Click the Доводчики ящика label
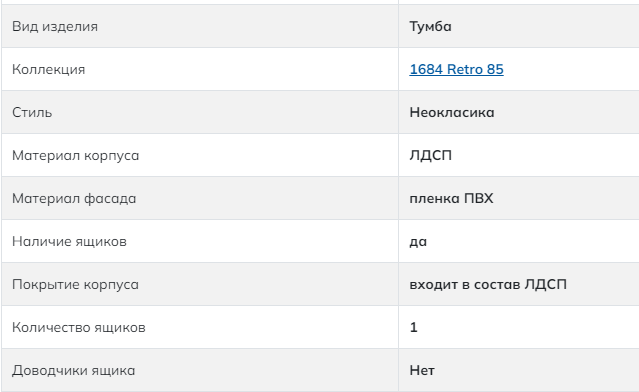Viewport: 639px width, 392px height. pos(73,370)
